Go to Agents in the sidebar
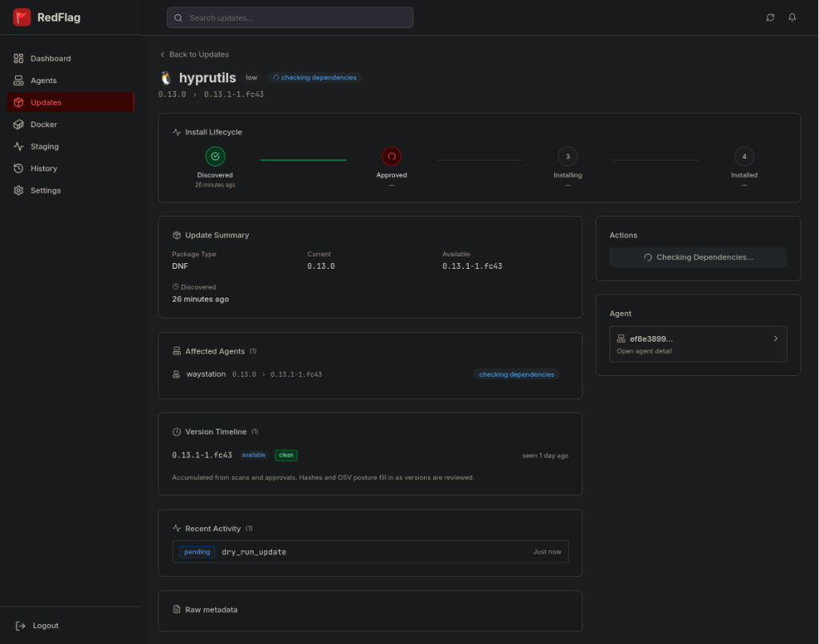819x644 pixels. pos(70,81)
